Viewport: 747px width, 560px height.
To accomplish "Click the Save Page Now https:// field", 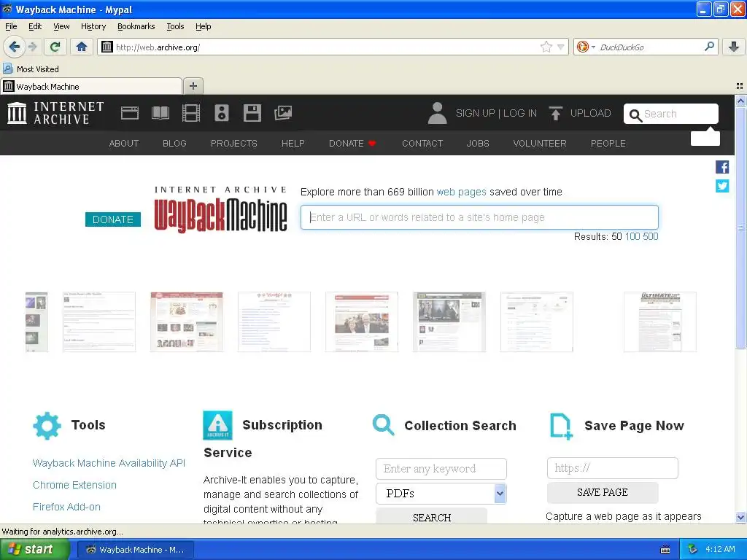I will 613,468.
